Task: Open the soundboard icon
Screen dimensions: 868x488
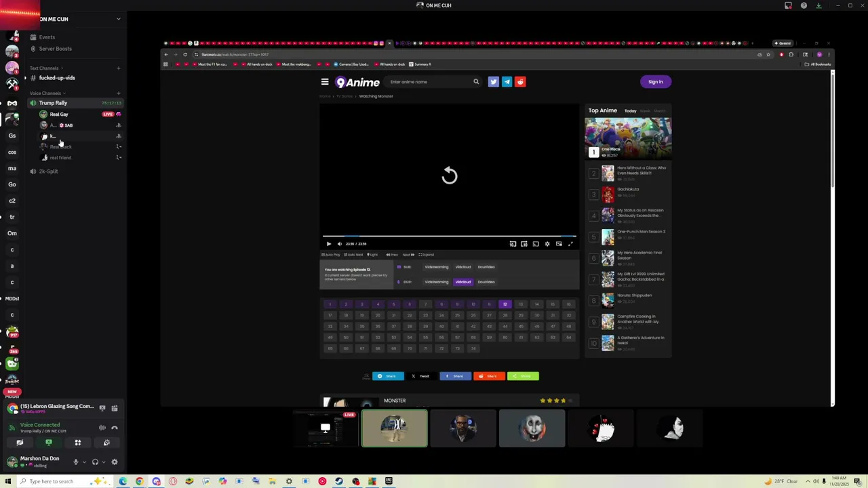Action: [x=106, y=443]
